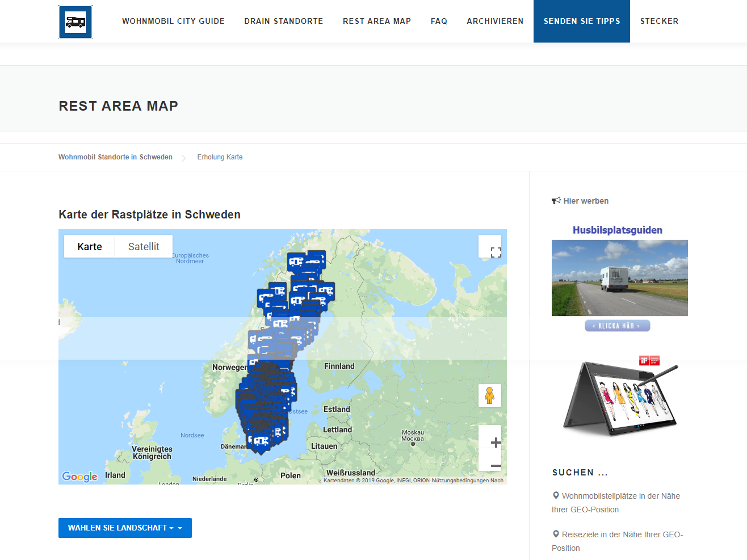Click the motorhome site logo

pos(75,22)
